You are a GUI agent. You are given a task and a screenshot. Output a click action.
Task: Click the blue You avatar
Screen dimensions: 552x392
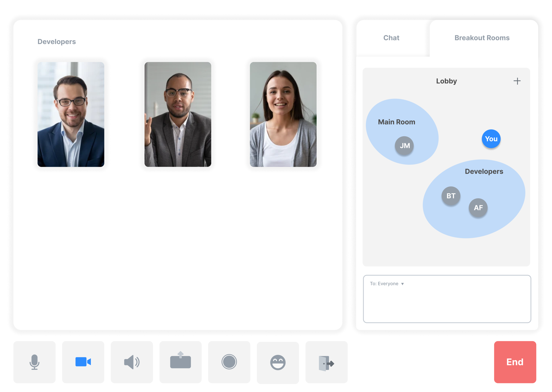pyautogui.click(x=491, y=139)
